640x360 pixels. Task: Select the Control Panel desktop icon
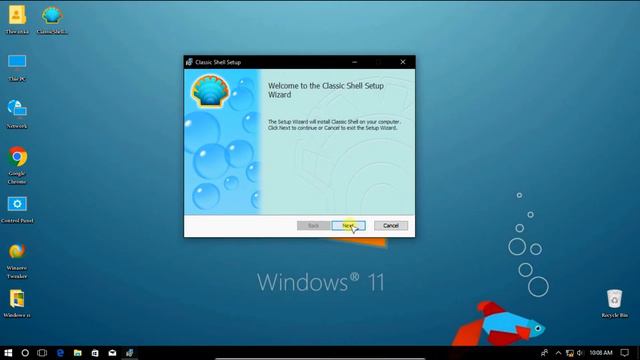[x=17, y=209]
